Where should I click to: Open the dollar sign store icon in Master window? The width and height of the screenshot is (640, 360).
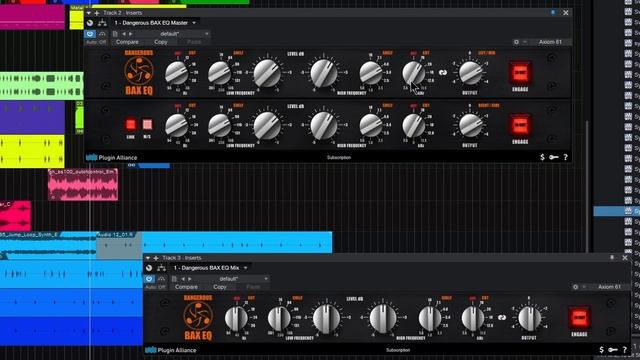[542, 157]
